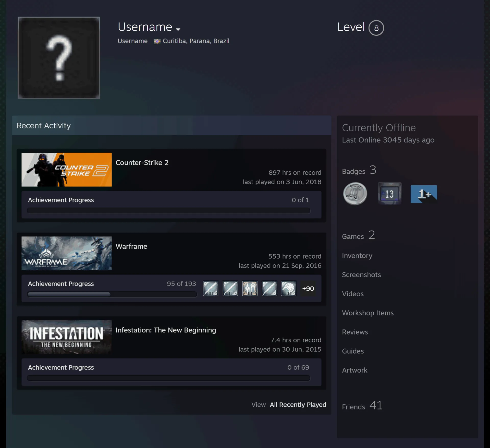
Task: Click the Warframe '95 of 193' text
Action: coord(181,284)
